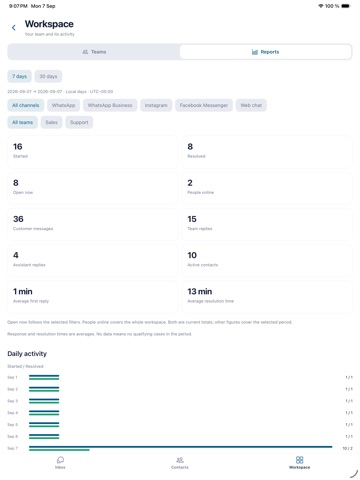Click the people icon in Teams tab

(85, 52)
